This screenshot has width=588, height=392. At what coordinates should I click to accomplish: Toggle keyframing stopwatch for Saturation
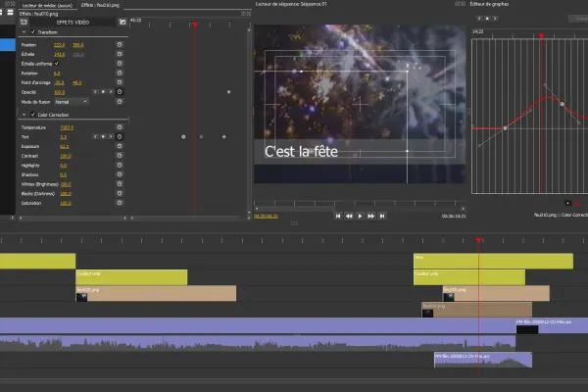(120, 203)
